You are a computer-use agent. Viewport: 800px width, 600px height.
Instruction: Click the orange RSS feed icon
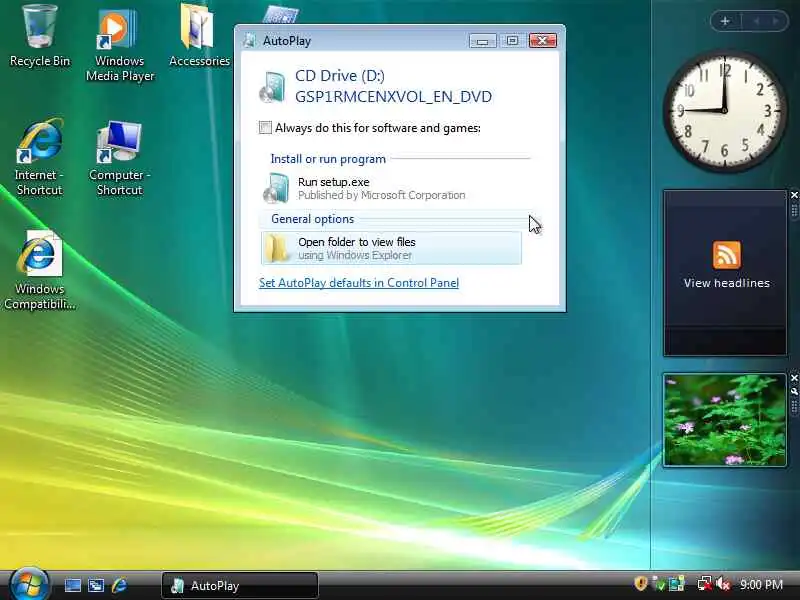[727, 255]
